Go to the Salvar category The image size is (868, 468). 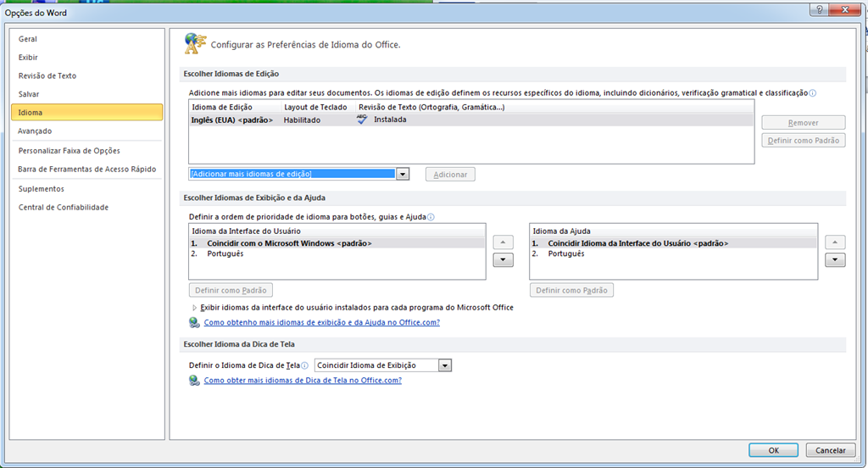pyautogui.click(x=29, y=94)
